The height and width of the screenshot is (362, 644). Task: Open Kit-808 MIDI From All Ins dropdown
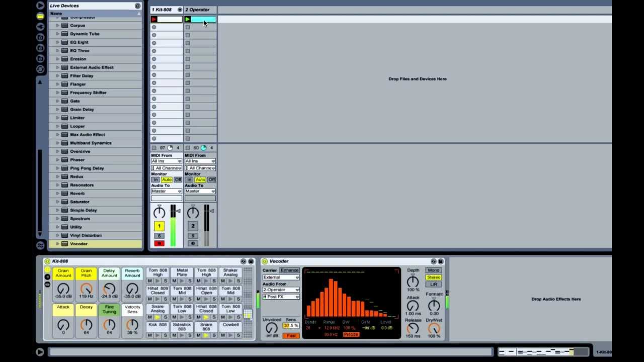167,161
